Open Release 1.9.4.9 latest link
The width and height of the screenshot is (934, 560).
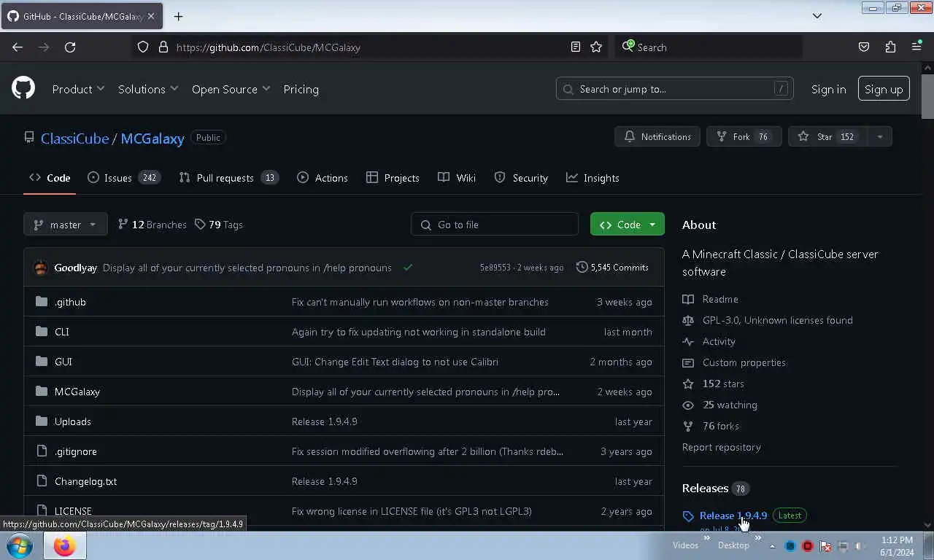(733, 516)
